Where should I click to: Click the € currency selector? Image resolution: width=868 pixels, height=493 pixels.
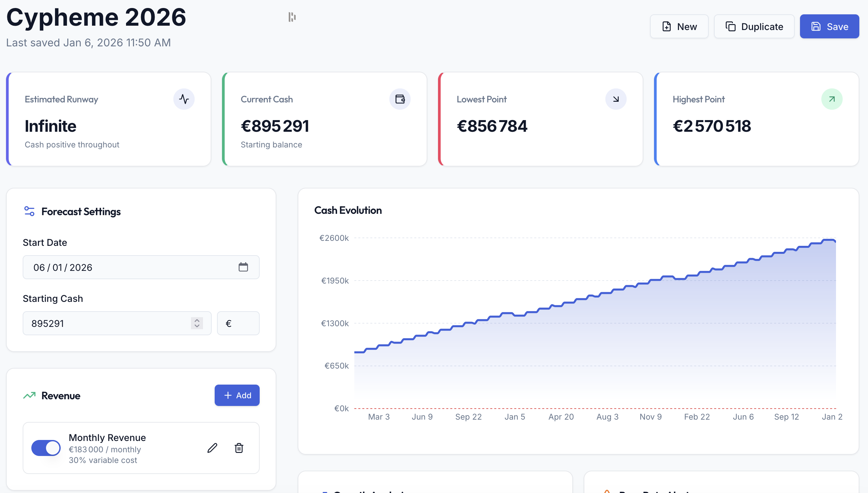click(x=238, y=323)
